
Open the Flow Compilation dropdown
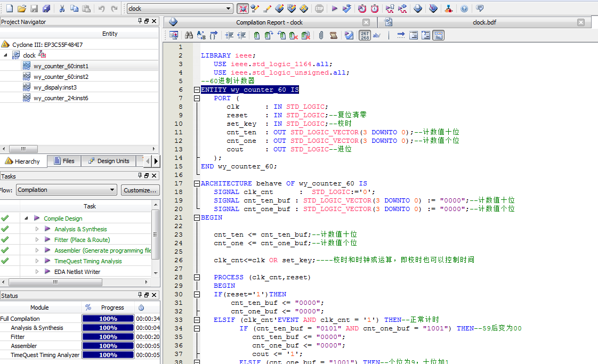pyautogui.click(x=112, y=190)
